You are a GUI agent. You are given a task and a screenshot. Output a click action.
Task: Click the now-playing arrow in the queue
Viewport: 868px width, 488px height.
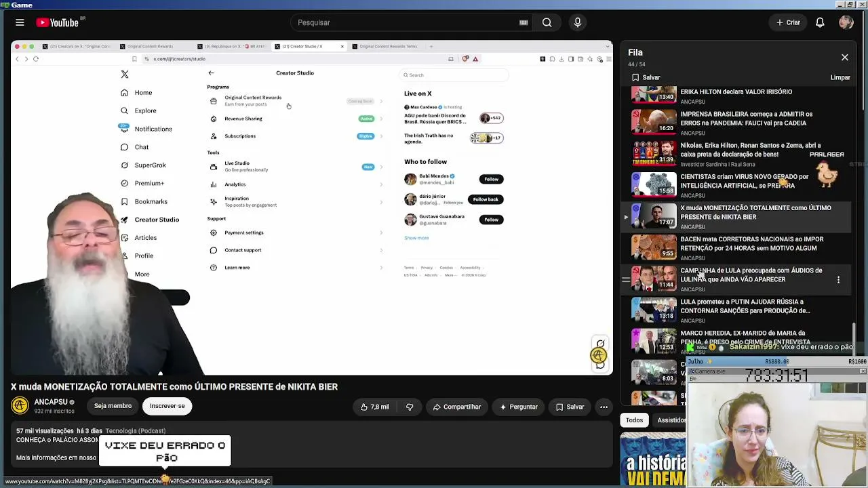625,217
